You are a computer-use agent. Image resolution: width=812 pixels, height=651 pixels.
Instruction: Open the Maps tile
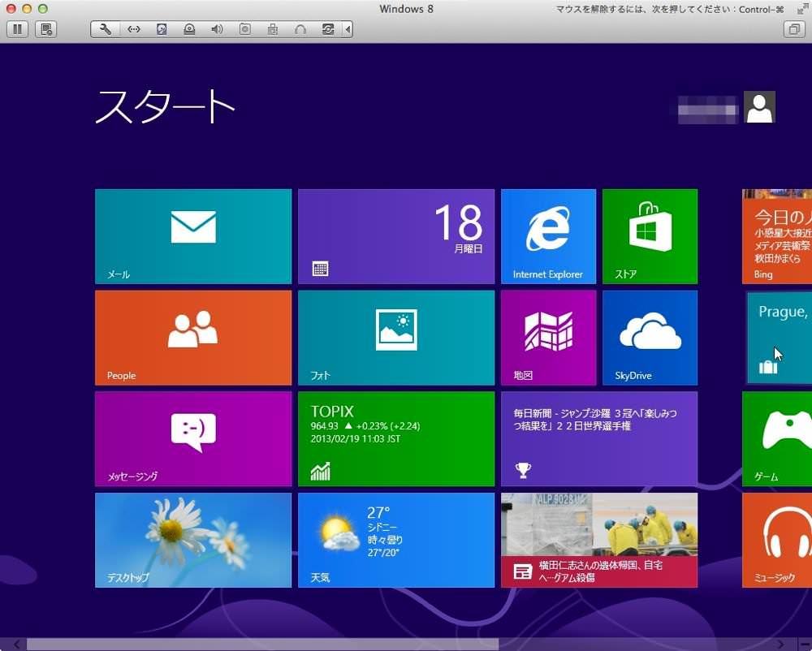pyautogui.click(x=548, y=338)
